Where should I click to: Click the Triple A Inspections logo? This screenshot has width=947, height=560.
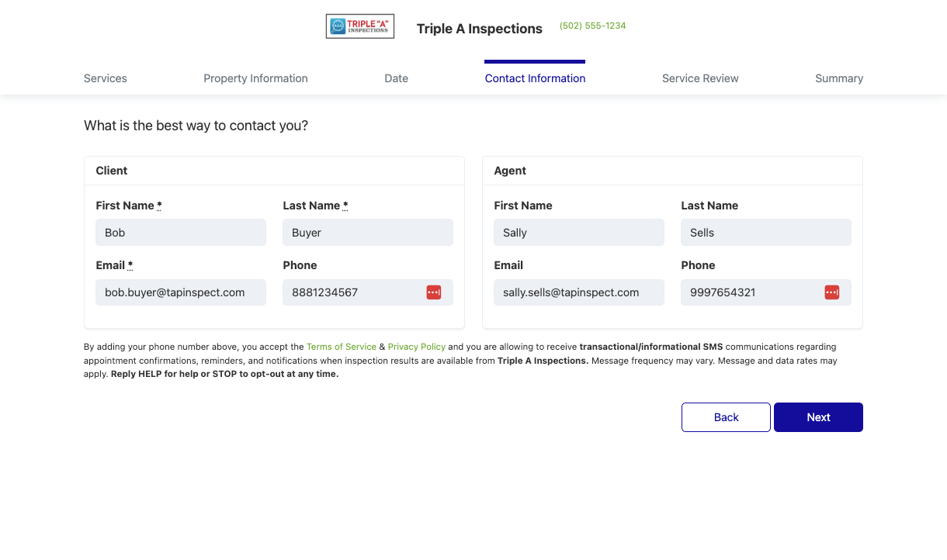click(x=360, y=26)
